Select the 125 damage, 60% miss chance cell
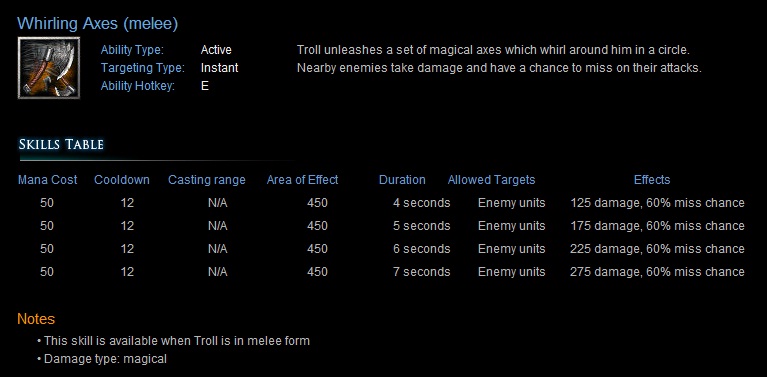Image resolution: width=767 pixels, height=377 pixels. point(657,203)
